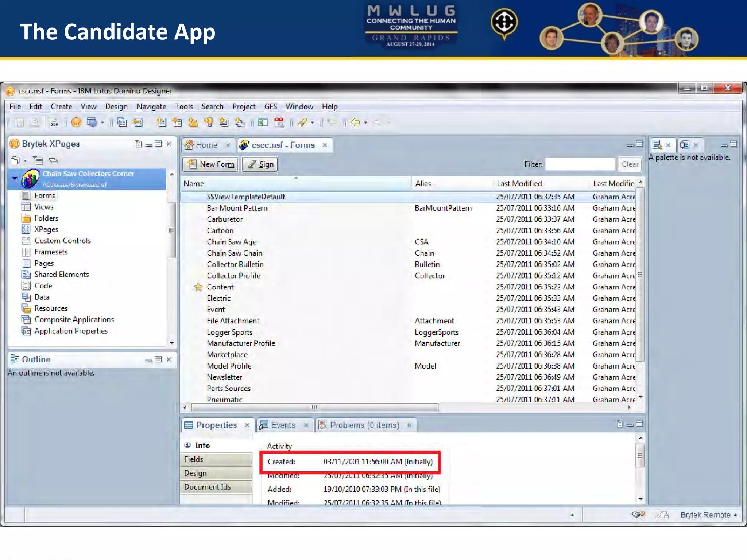
Task: Click the forms list horizontal scrollbar
Action: (314, 407)
